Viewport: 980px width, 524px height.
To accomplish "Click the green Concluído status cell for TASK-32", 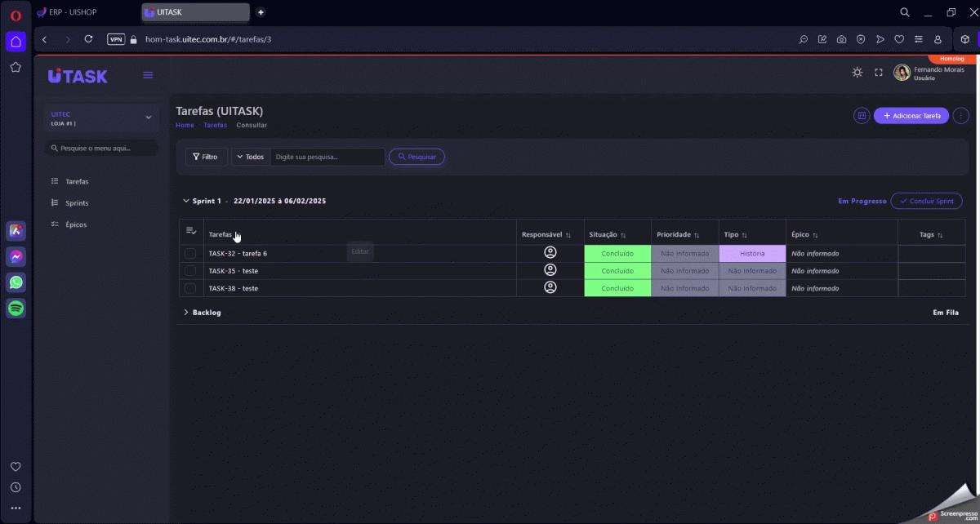I will [617, 254].
